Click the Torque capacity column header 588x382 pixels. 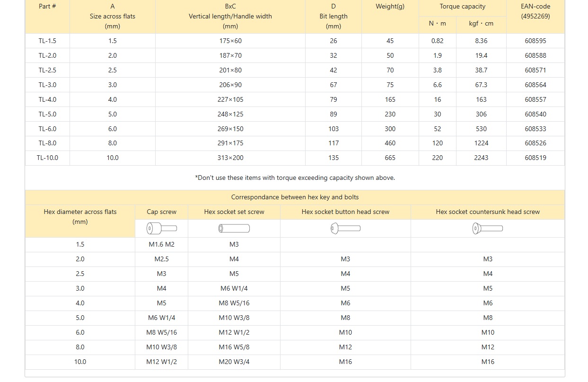pyautogui.click(x=462, y=7)
